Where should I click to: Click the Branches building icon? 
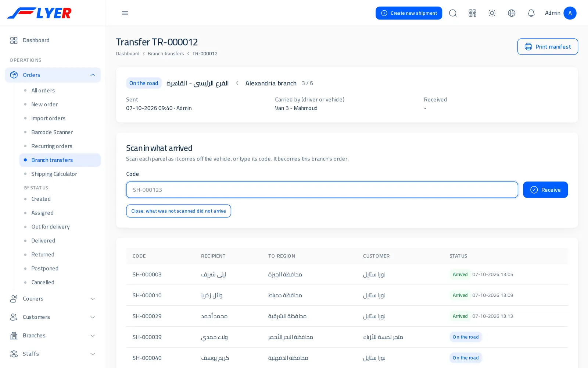pos(14,336)
